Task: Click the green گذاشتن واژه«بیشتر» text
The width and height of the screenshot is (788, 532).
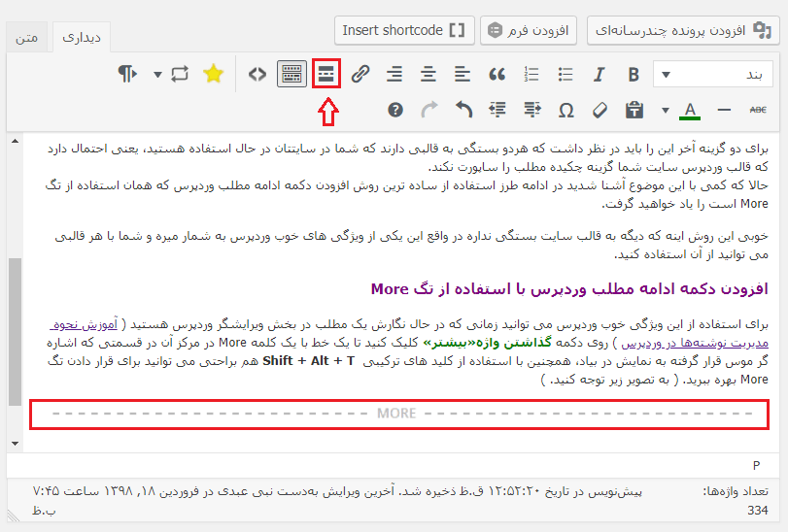Action: tap(487, 344)
